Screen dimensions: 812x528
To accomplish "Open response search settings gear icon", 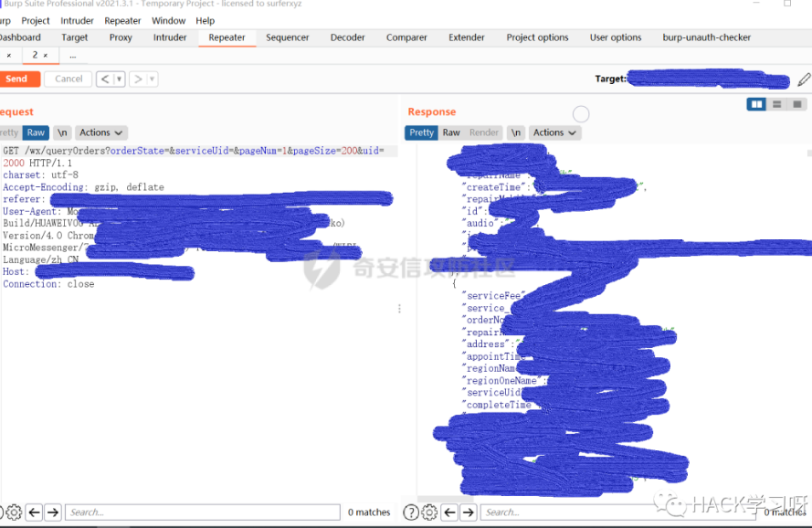I will (429, 512).
